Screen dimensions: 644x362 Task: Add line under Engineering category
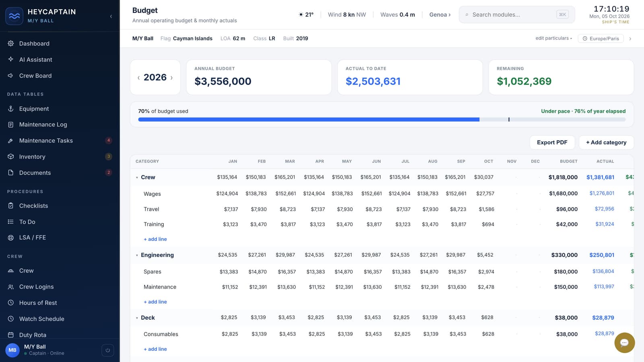point(155,302)
